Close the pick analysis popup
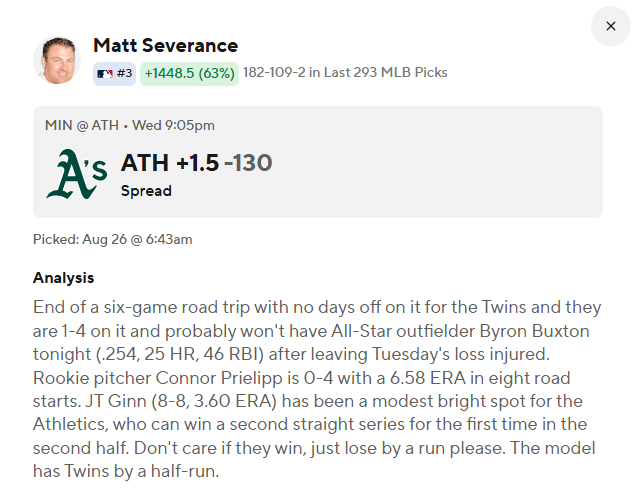Screen dimensions: 641x500 click(610, 26)
